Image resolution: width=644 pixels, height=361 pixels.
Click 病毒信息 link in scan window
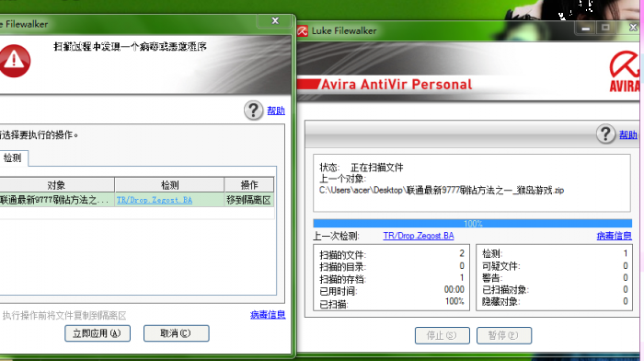click(614, 236)
